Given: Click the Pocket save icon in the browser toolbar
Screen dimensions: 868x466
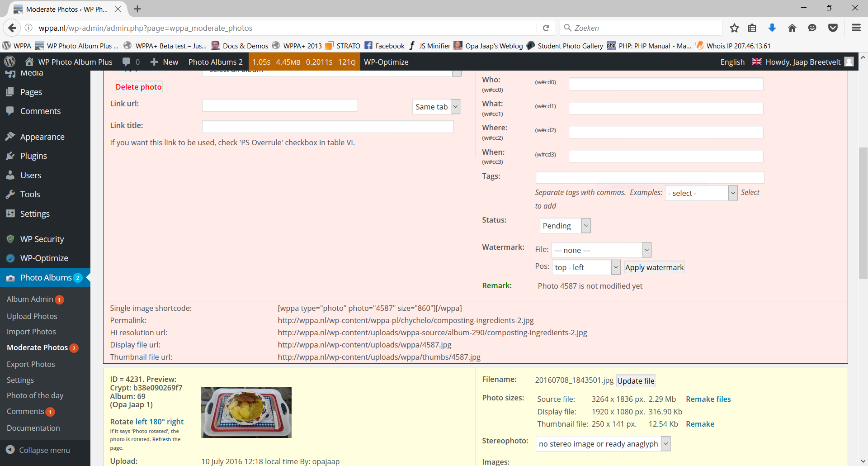Looking at the screenshot, I should pos(833,28).
